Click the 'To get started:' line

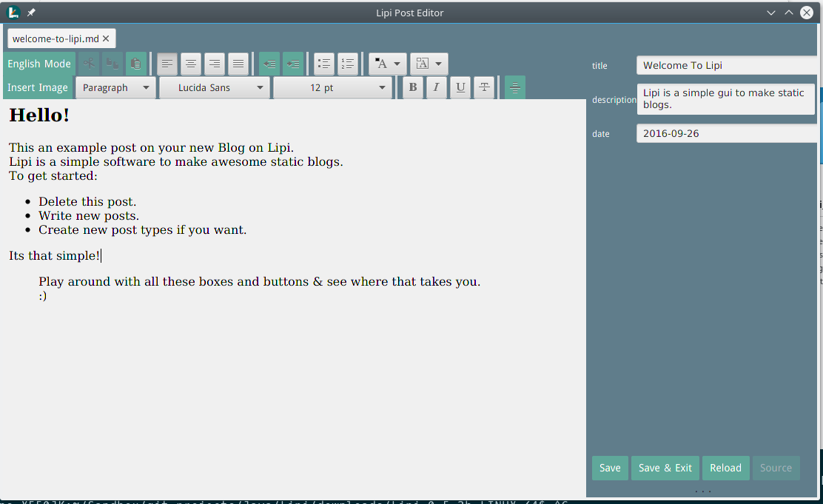53,176
